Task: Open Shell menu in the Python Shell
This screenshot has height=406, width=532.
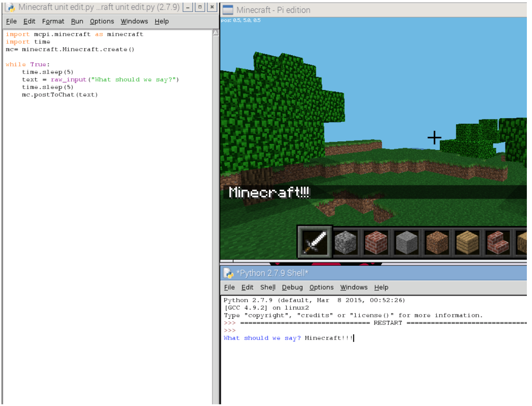Action: click(268, 287)
